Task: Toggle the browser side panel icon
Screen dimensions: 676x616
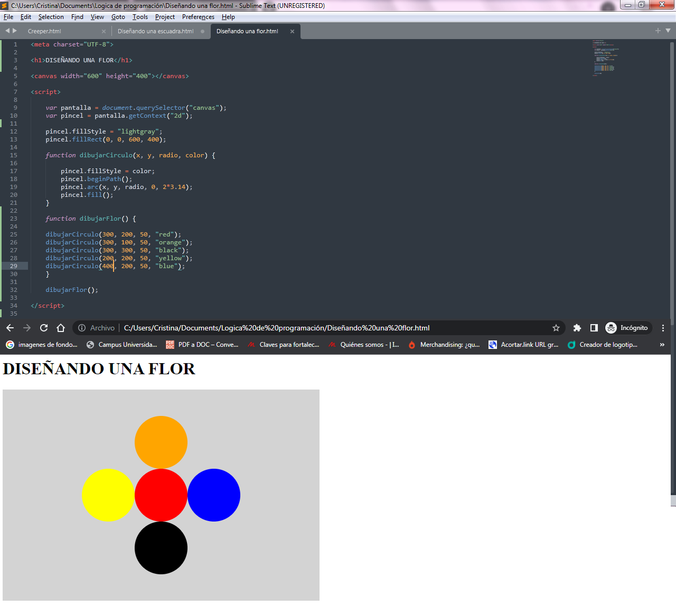Action: (x=594, y=328)
